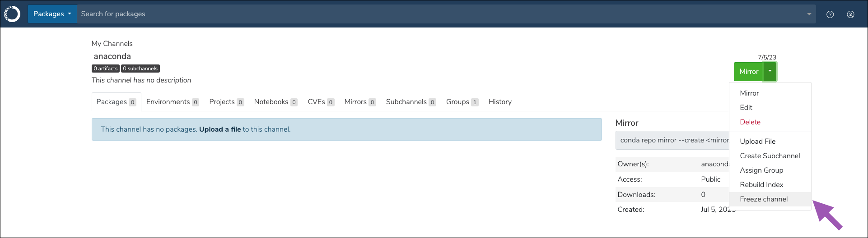Switch to the History tab
This screenshot has height=238, width=868.
(x=500, y=102)
